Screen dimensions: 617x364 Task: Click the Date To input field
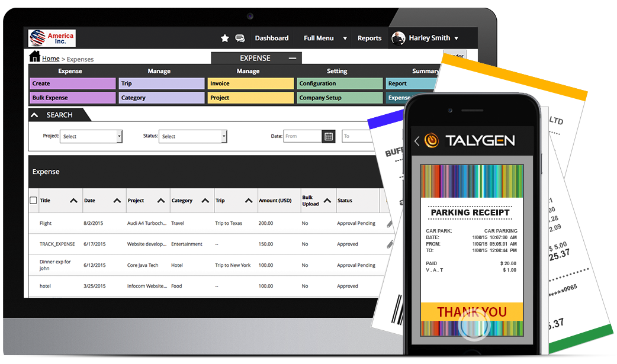(x=356, y=137)
